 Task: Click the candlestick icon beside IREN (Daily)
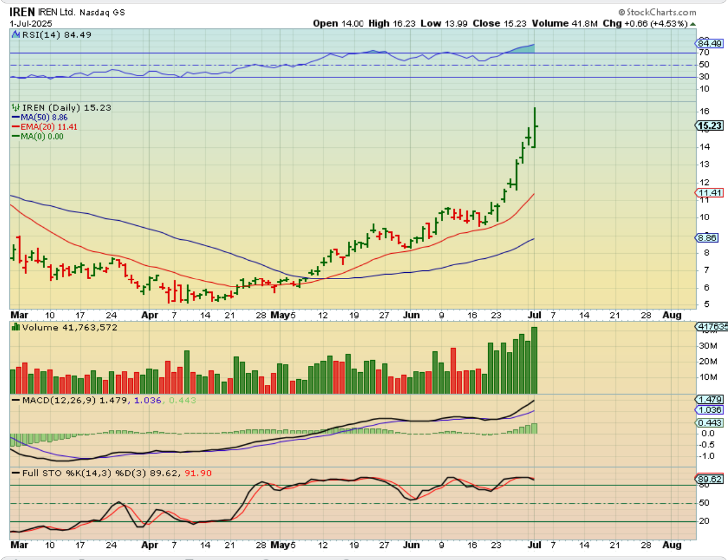coord(16,107)
